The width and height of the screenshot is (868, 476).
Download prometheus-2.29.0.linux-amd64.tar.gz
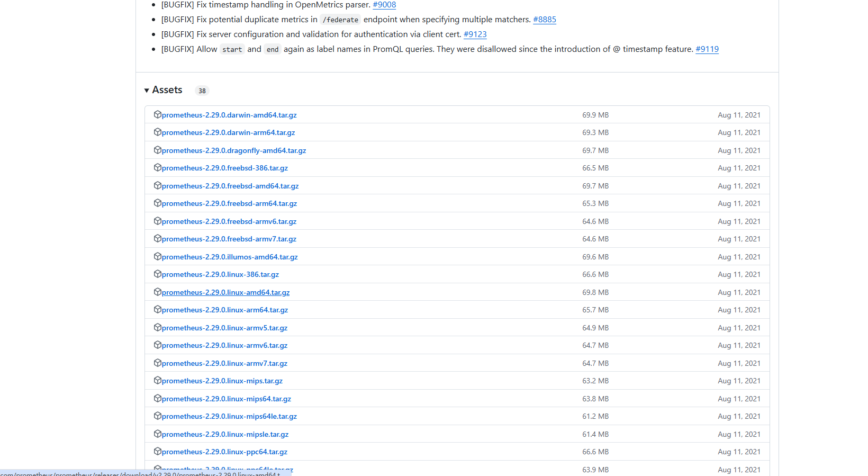click(x=226, y=292)
